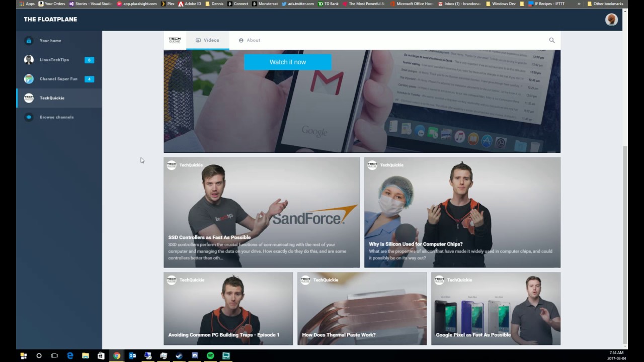Click the LinusTechTips channel avatar
This screenshot has height=362, width=644.
point(29,60)
